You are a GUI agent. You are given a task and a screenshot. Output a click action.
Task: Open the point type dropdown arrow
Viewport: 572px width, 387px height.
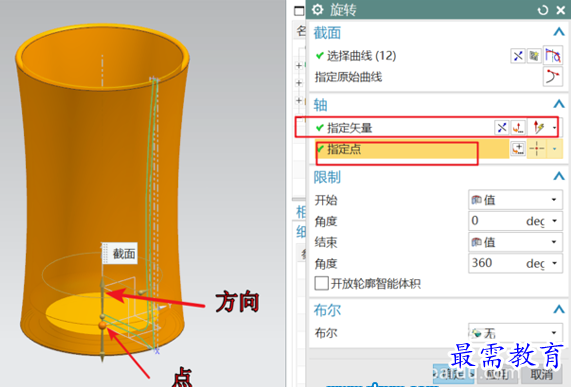(554, 149)
